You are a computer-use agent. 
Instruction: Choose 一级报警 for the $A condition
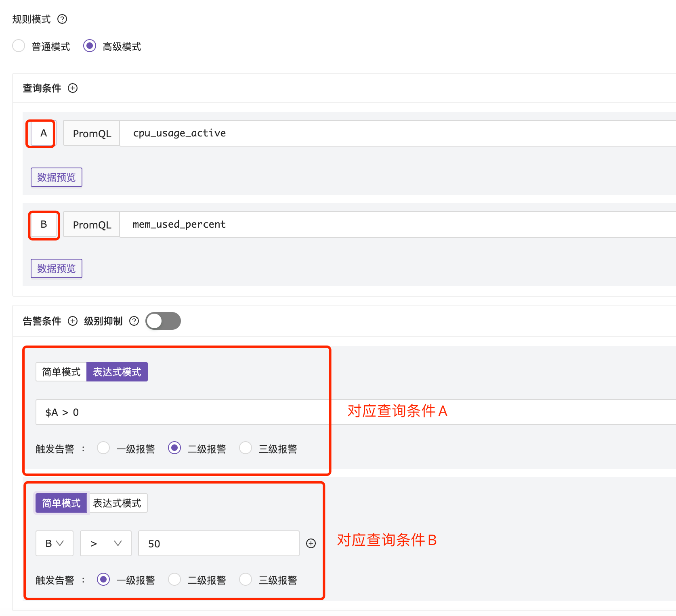103,448
